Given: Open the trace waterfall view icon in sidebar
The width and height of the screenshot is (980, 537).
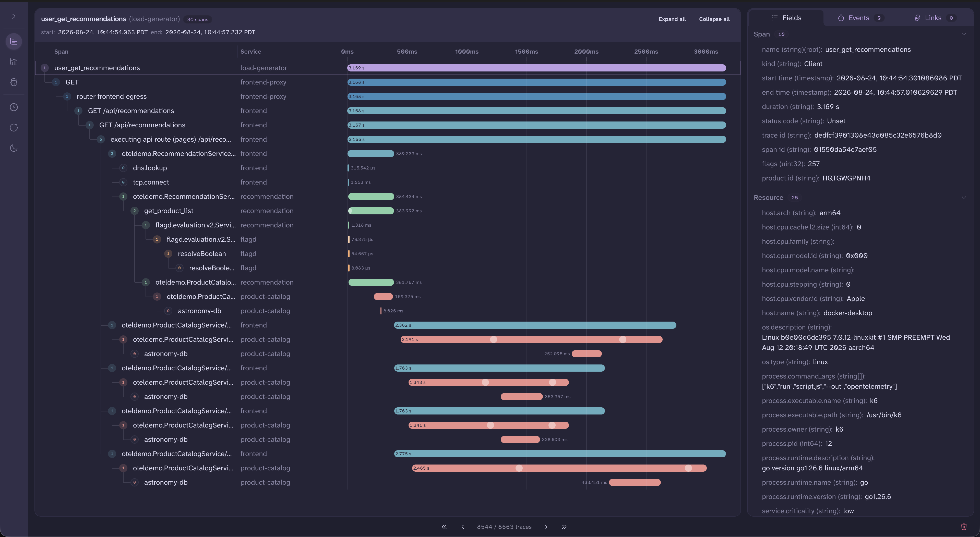Looking at the screenshot, I should point(14,41).
